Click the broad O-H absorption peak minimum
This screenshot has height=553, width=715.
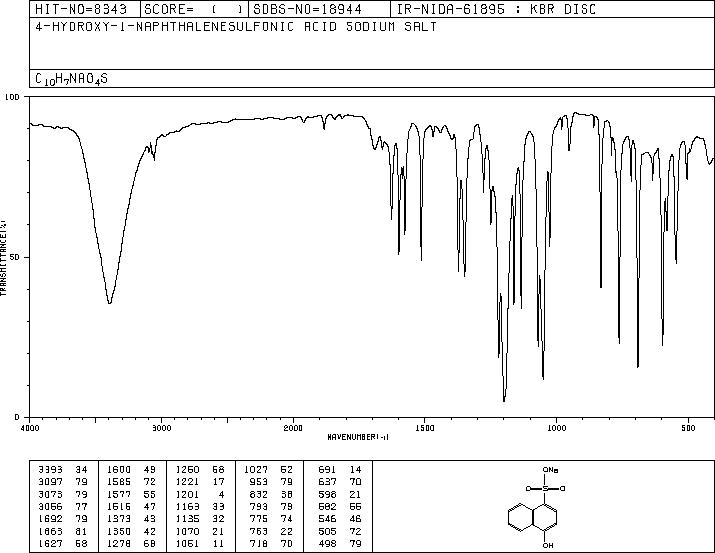(109, 303)
